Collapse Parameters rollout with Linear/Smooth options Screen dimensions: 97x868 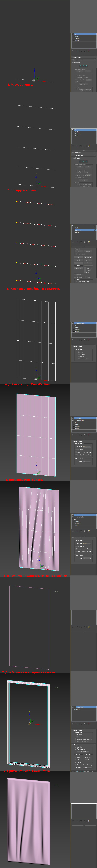coord(72,346)
